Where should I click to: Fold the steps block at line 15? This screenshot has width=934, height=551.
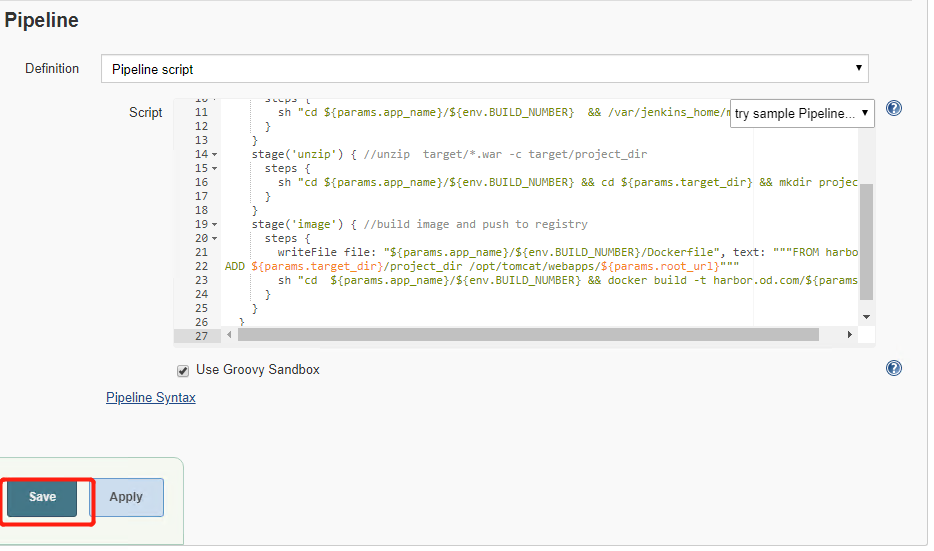[214, 169]
